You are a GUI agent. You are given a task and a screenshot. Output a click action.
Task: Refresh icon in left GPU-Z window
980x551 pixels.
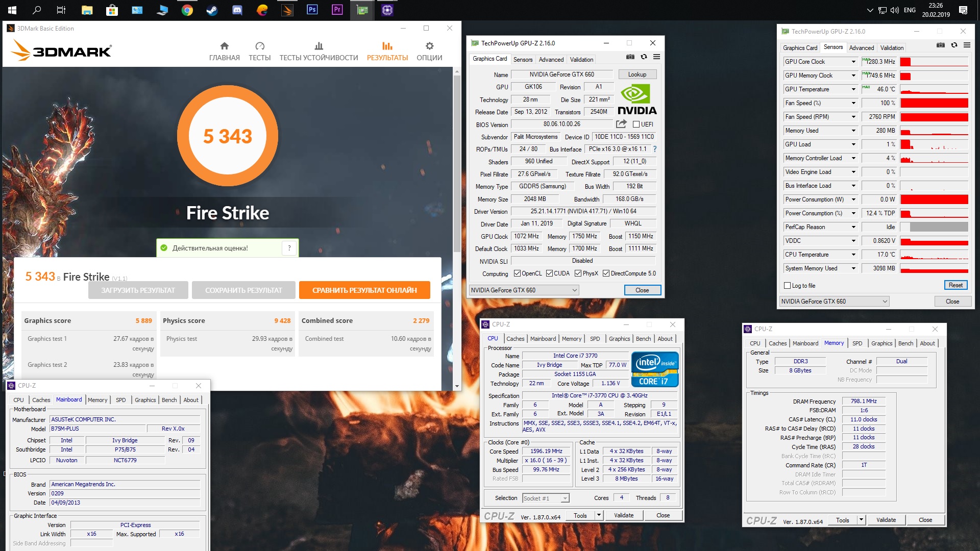click(644, 57)
